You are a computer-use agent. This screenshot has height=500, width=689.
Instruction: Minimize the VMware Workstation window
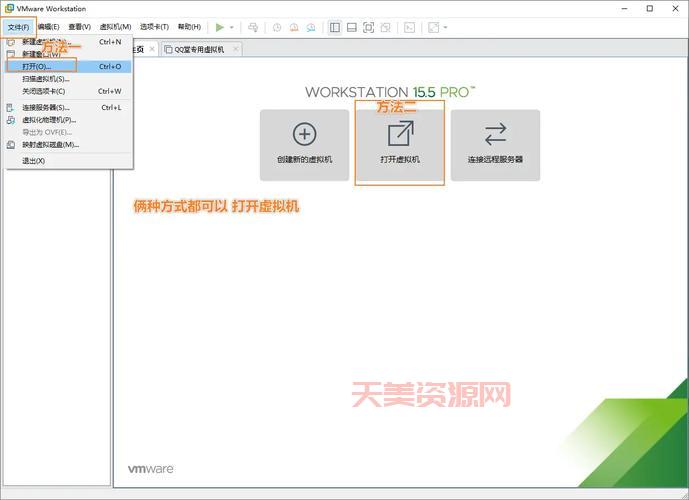(x=625, y=8)
